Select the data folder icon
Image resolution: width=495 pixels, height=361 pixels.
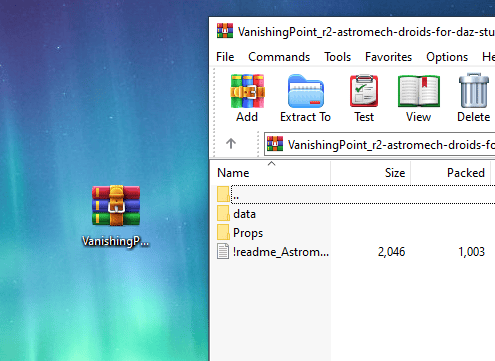223,213
